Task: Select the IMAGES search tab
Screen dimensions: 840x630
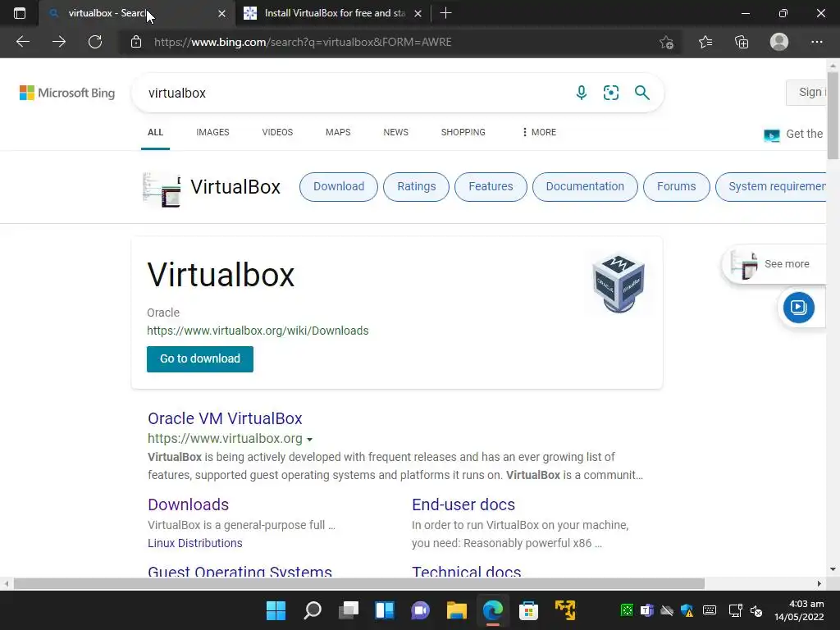Action: (x=212, y=132)
